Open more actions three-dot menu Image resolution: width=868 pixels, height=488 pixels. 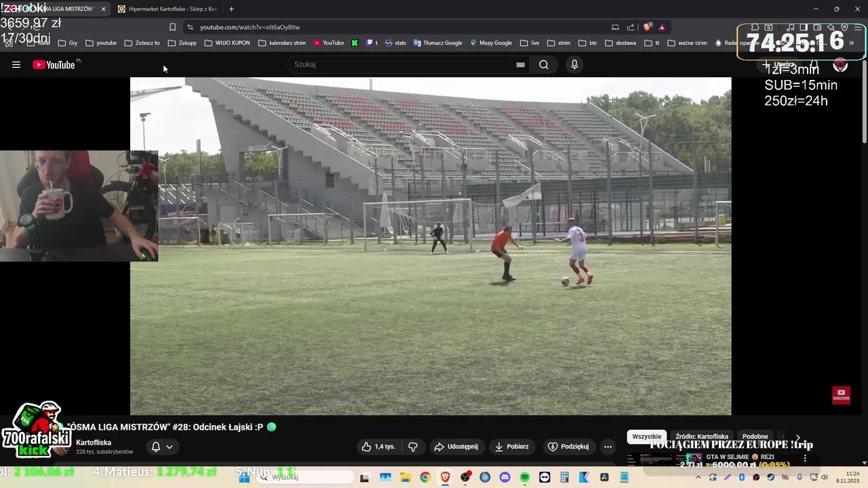pos(608,447)
